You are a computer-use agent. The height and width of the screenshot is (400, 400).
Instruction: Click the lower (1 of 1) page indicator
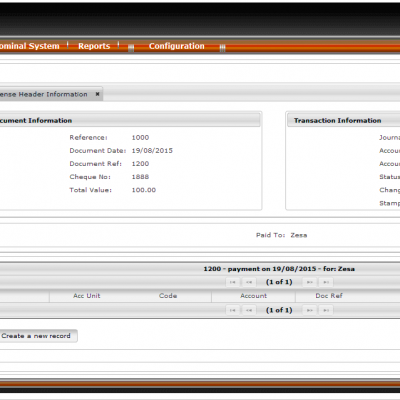point(279,310)
